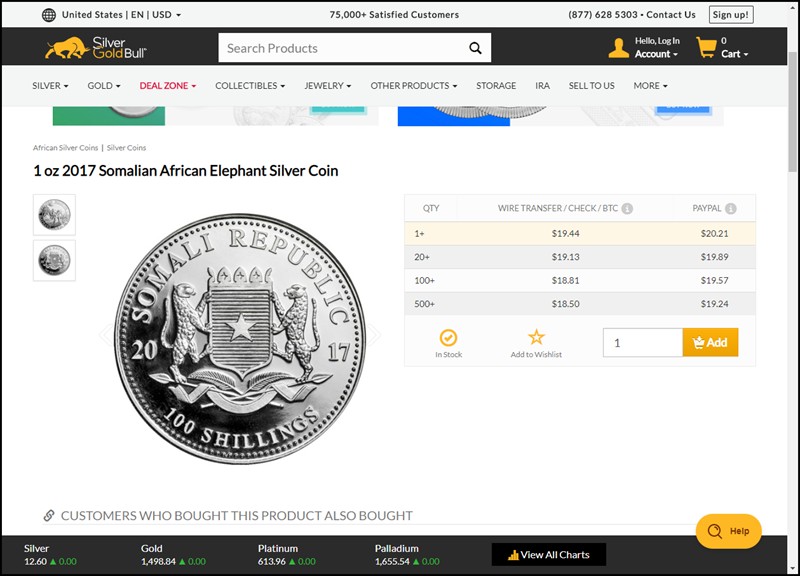Select the 500+ quantity price row

point(580,304)
